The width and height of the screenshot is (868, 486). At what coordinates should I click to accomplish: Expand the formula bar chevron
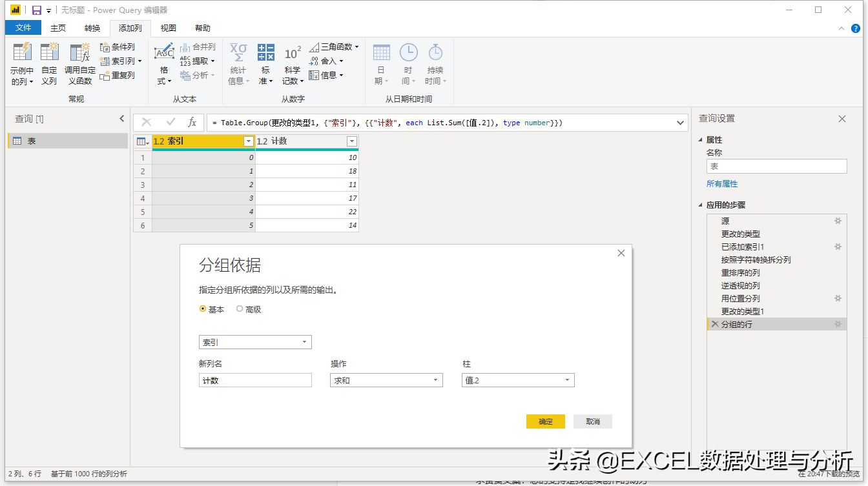(x=680, y=122)
